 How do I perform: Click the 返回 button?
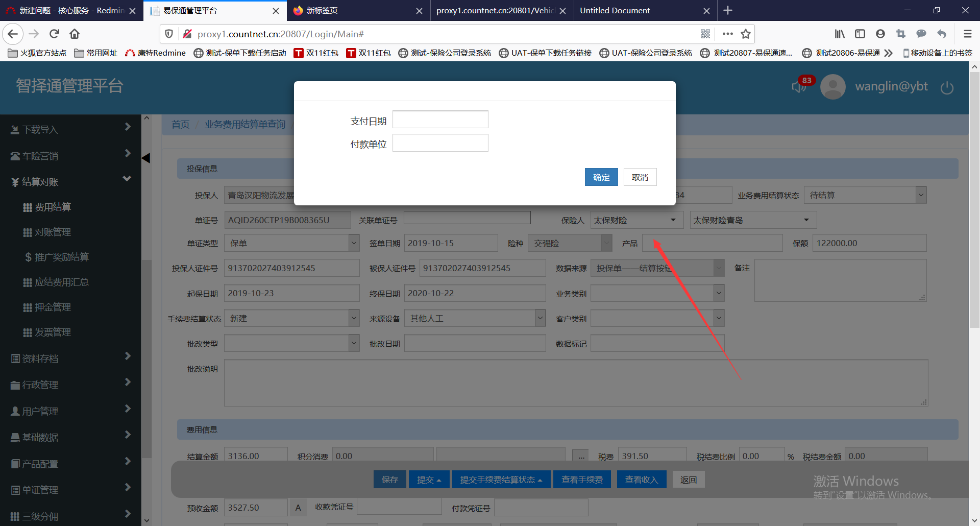[689, 480]
